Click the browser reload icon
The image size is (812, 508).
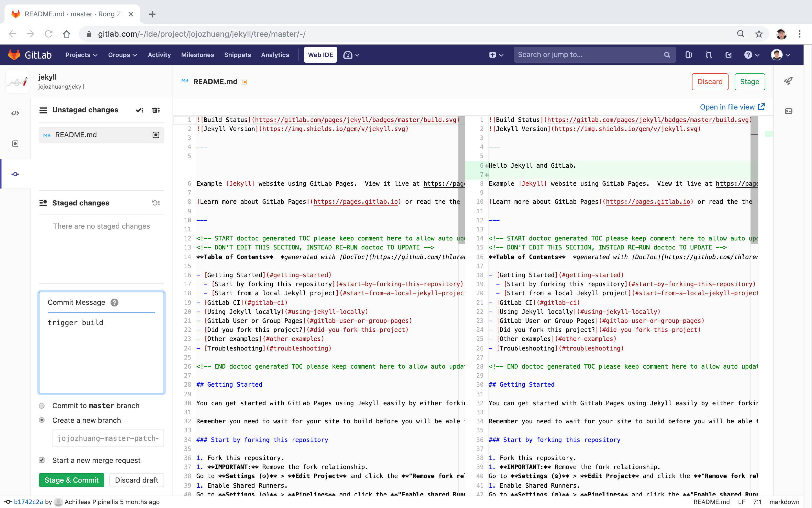[x=49, y=34]
